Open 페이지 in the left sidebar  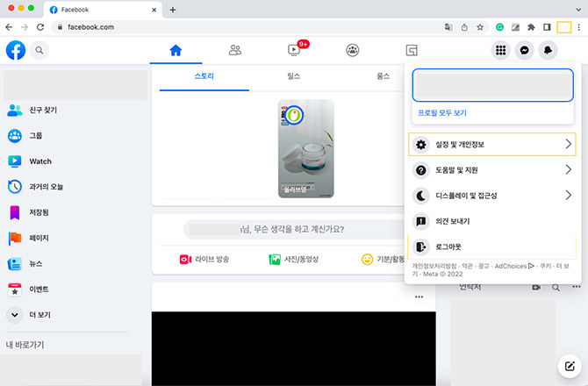click(x=75, y=238)
